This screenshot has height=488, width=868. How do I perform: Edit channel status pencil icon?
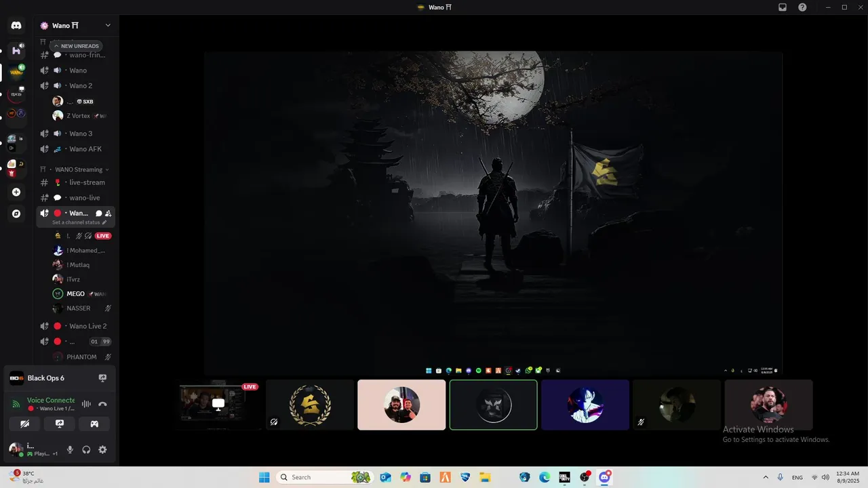104,222
